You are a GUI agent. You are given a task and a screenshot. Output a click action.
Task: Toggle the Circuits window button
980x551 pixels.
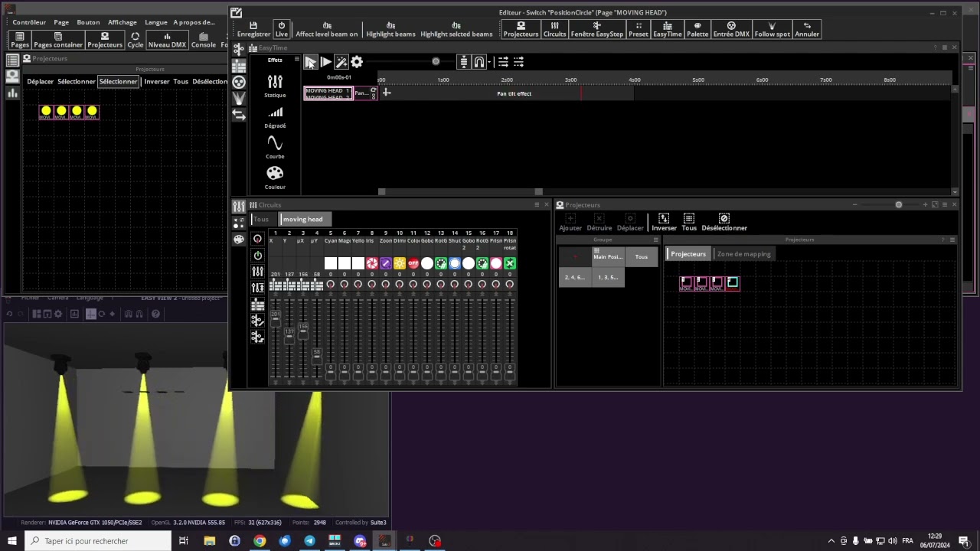[x=554, y=29]
